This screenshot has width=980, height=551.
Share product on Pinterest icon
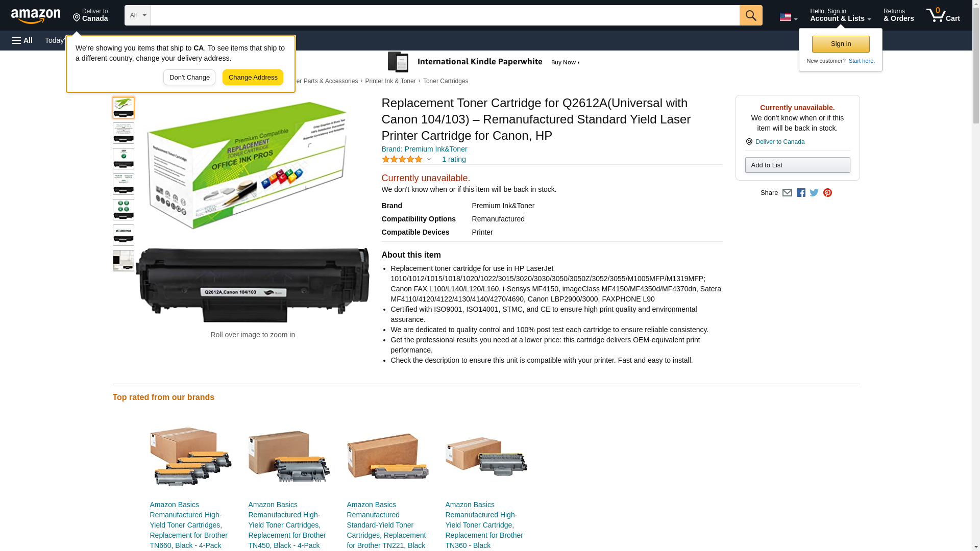(x=827, y=193)
